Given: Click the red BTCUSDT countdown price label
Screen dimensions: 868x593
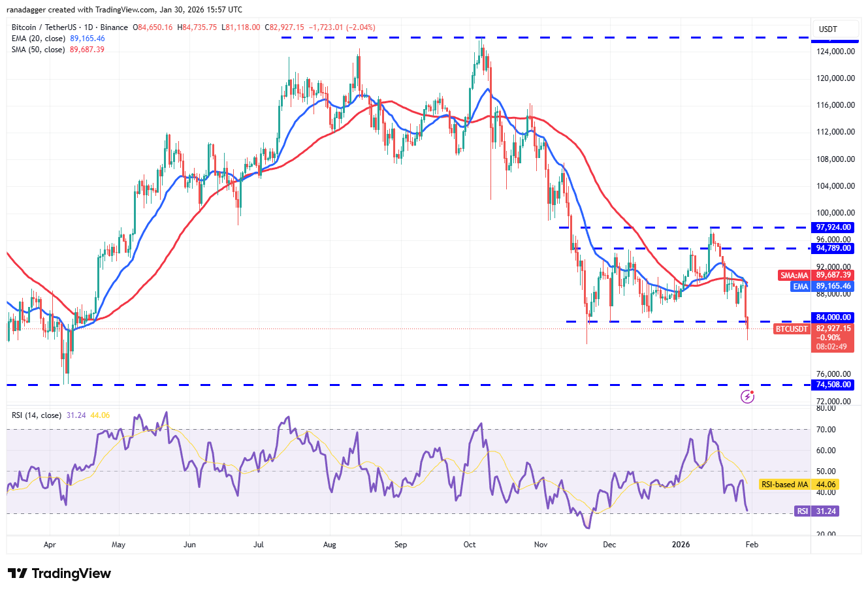Looking at the screenshot, I should click(792, 329).
